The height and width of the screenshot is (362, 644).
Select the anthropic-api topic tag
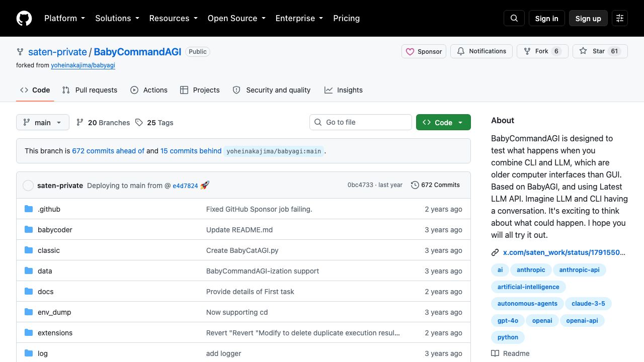580,270
